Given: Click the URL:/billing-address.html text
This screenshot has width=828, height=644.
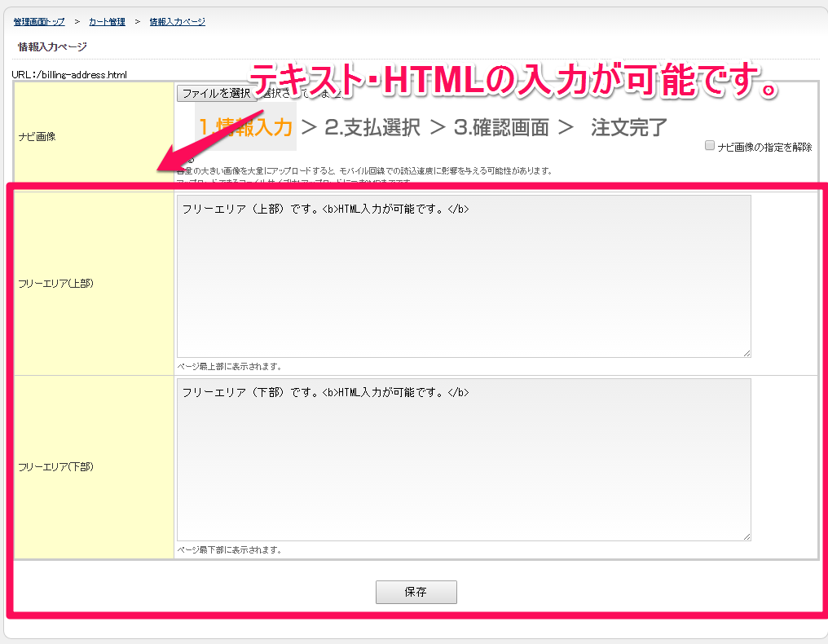Looking at the screenshot, I should (69, 75).
